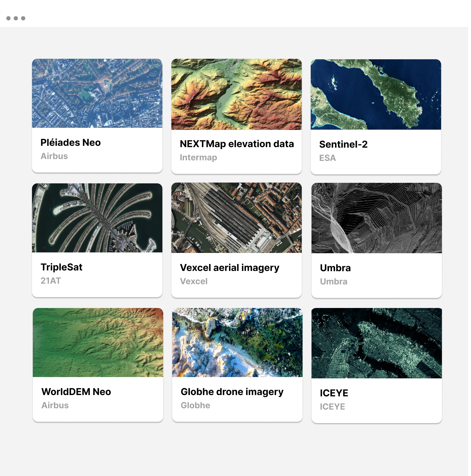Click the NEXTMap elevation data title

(237, 144)
